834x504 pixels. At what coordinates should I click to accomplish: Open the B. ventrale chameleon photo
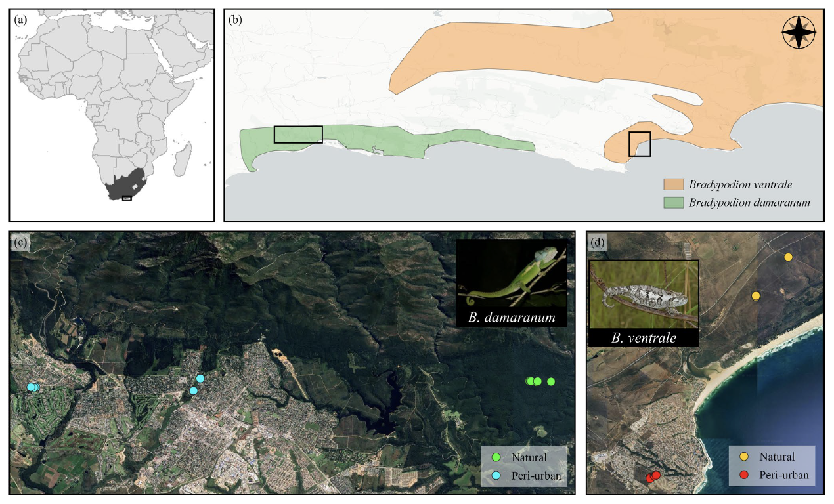[644, 294]
